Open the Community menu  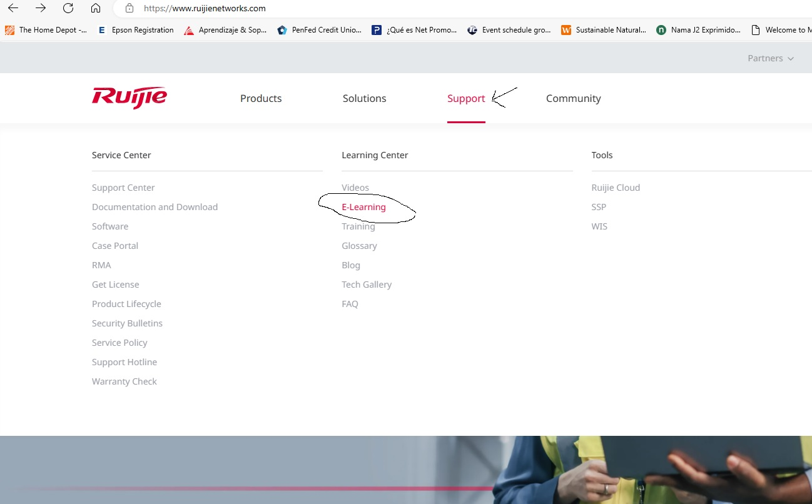[573, 98]
